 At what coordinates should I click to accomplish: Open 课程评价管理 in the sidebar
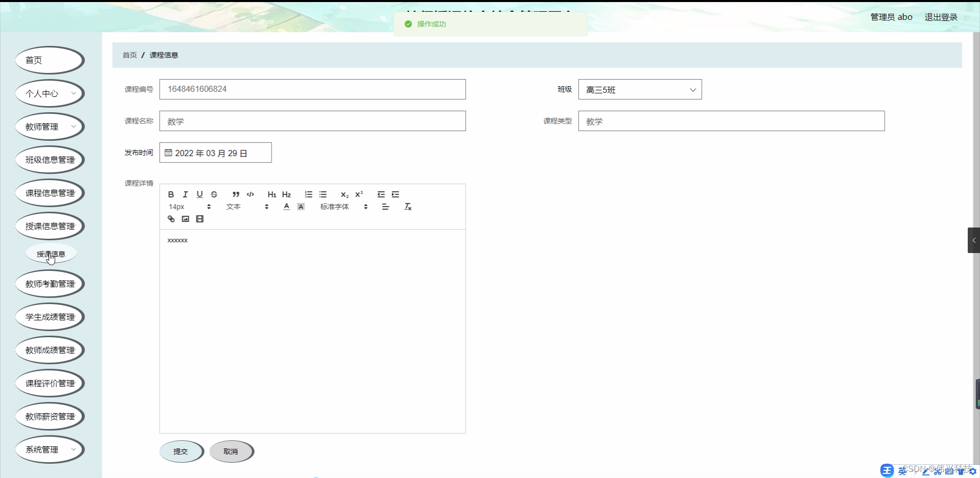pos(50,383)
